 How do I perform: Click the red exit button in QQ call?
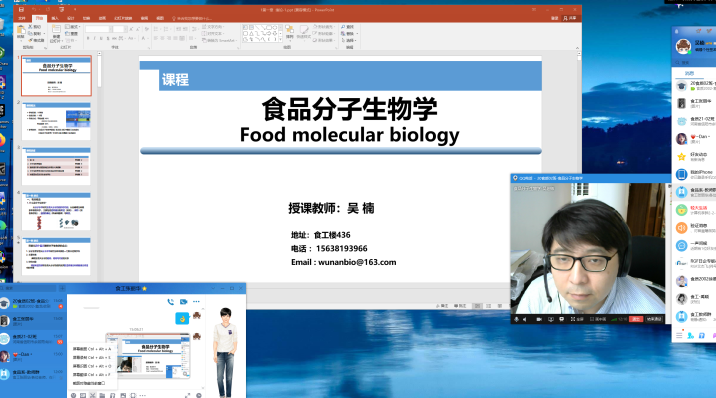click(x=636, y=319)
